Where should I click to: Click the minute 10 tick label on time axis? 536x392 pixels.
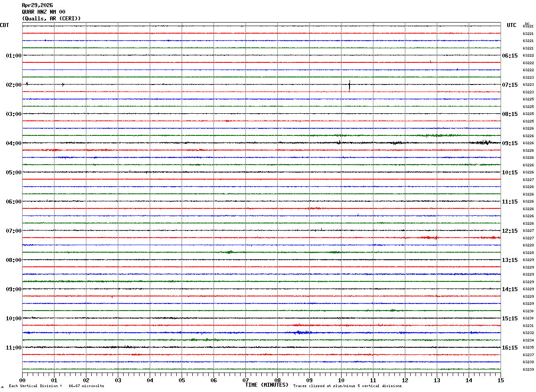click(341, 380)
